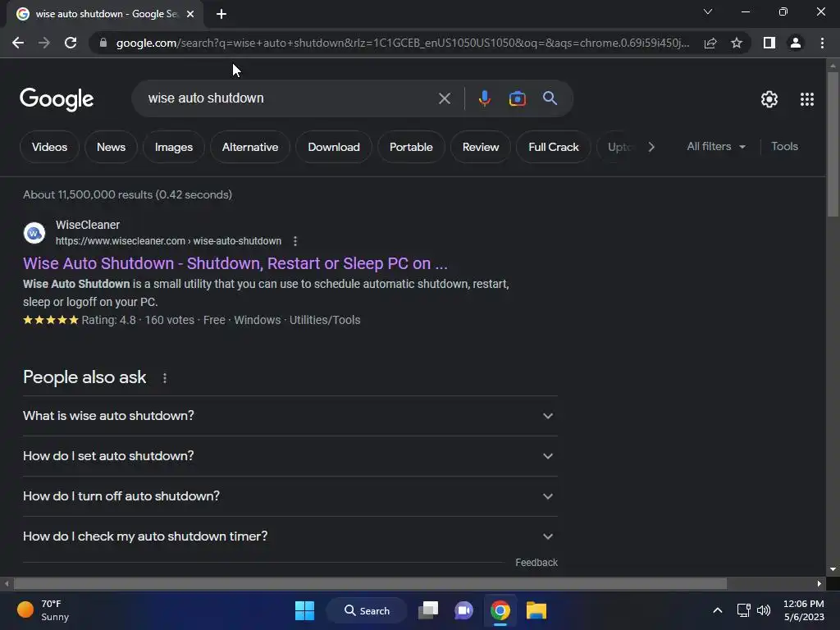The width and height of the screenshot is (840, 630).
Task: Go to the Google logo homepage
Action: [x=57, y=99]
